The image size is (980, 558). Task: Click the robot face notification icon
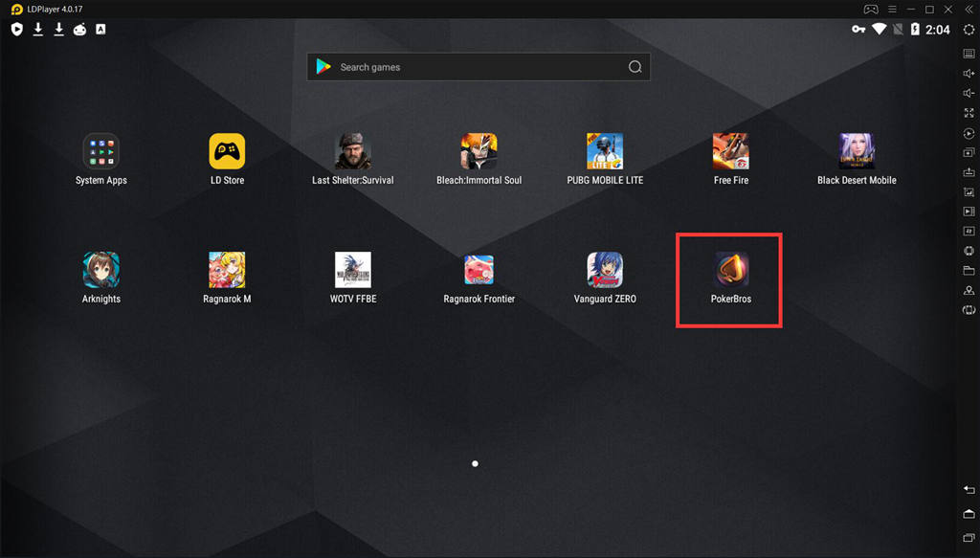[80, 30]
